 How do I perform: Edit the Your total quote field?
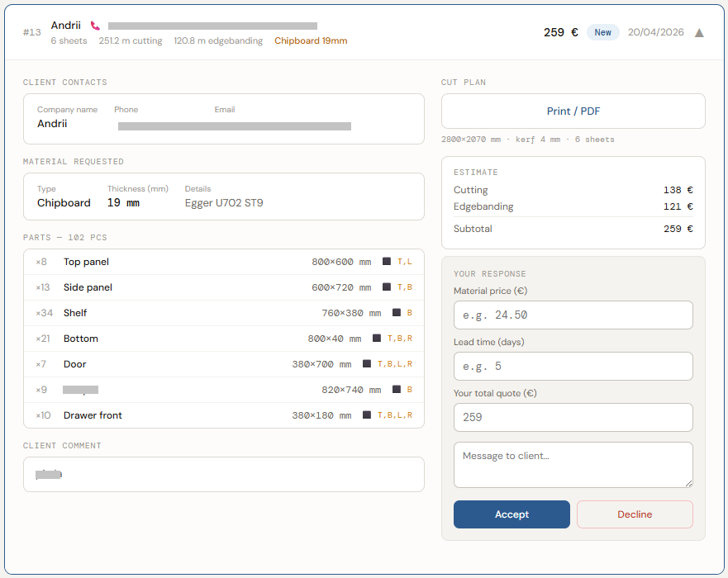coord(573,417)
